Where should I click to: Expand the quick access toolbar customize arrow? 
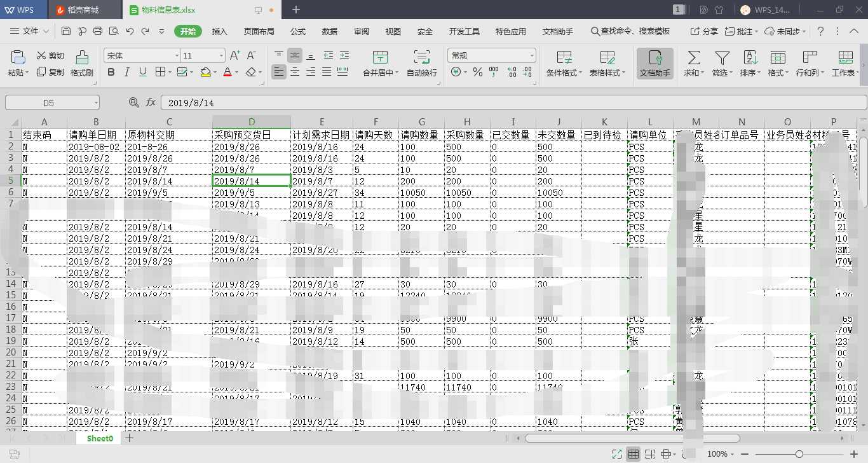tap(161, 31)
